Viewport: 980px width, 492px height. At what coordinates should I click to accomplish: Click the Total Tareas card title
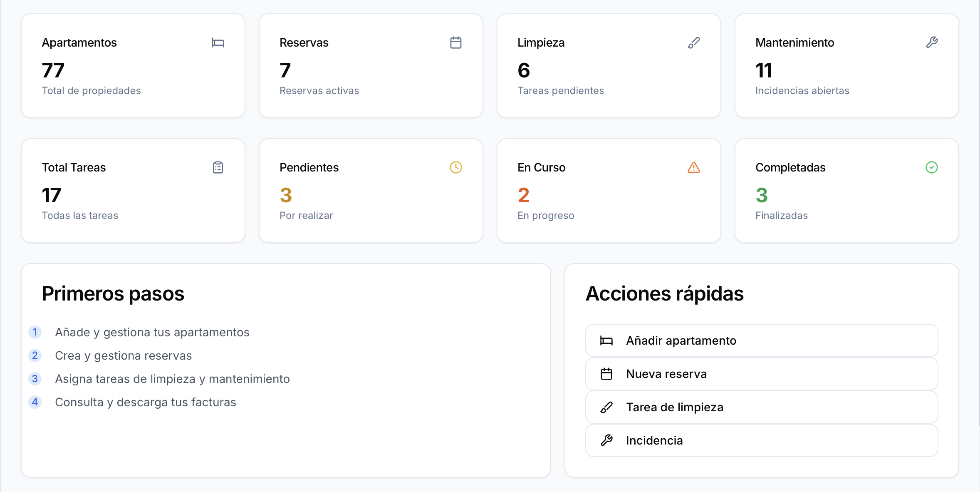pyautogui.click(x=74, y=167)
